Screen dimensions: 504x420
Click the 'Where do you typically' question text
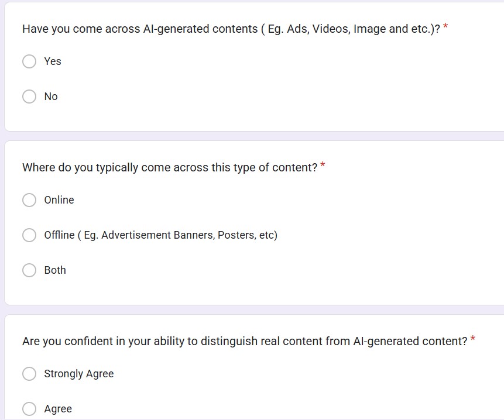tap(170, 167)
